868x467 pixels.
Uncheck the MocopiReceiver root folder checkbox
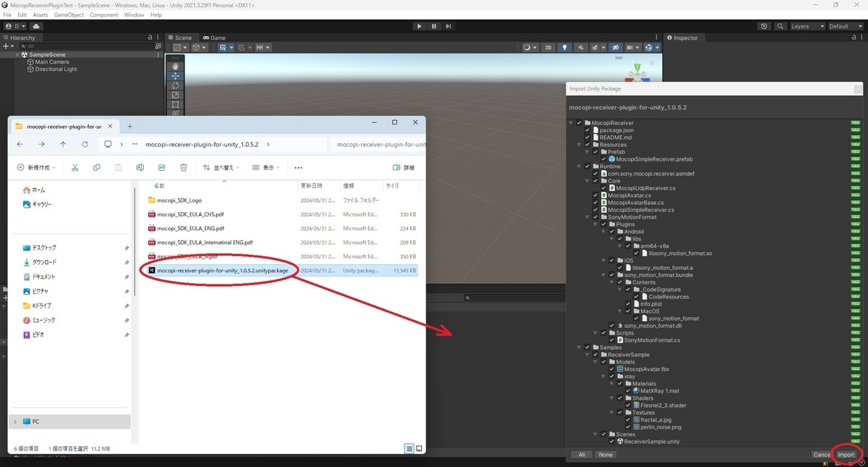pos(579,123)
